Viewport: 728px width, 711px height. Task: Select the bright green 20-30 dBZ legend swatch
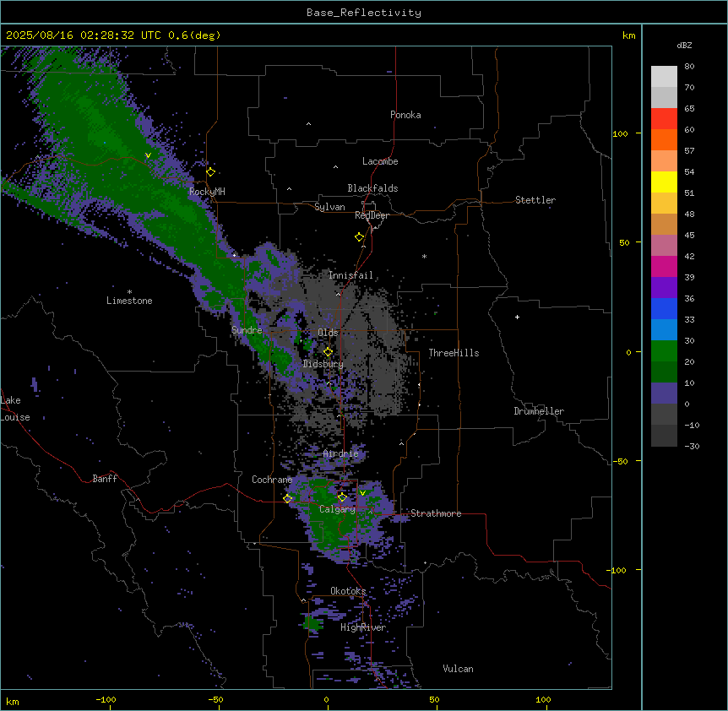point(664,351)
